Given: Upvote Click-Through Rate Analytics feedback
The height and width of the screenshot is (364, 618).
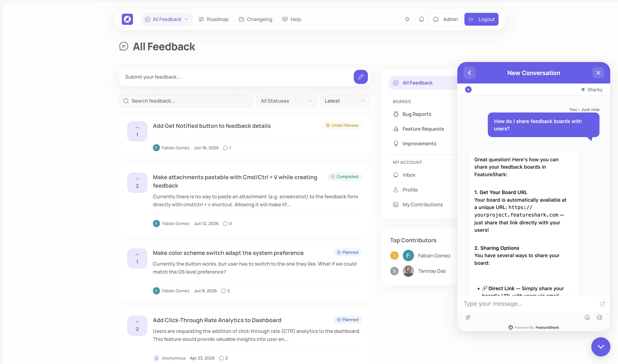Looking at the screenshot, I should (x=137, y=326).
